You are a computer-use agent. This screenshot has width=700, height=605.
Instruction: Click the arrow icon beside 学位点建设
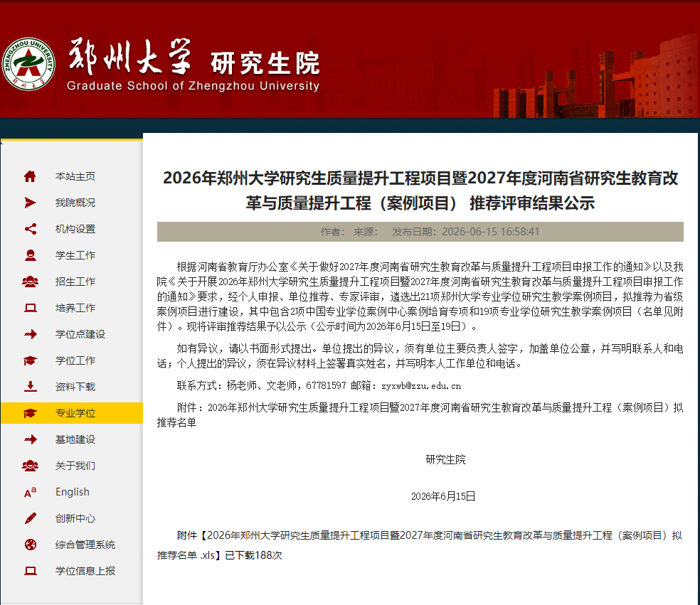(30, 334)
